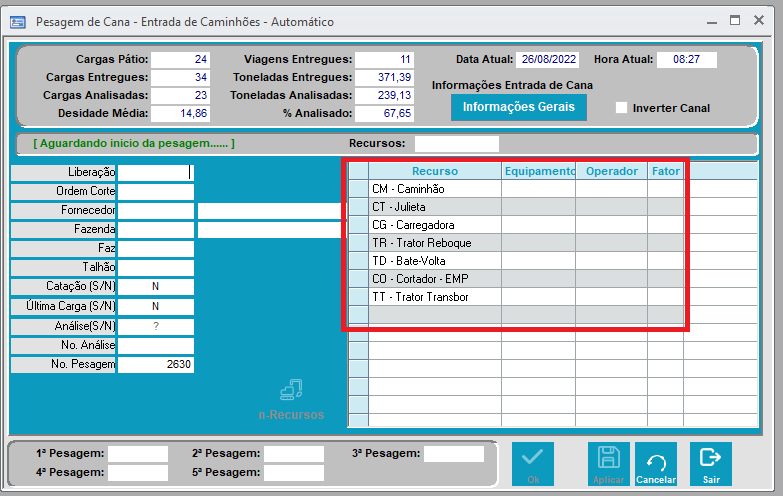Click the 1ª Pesagem field
Image resolution: width=783 pixels, height=496 pixels.
138,454
